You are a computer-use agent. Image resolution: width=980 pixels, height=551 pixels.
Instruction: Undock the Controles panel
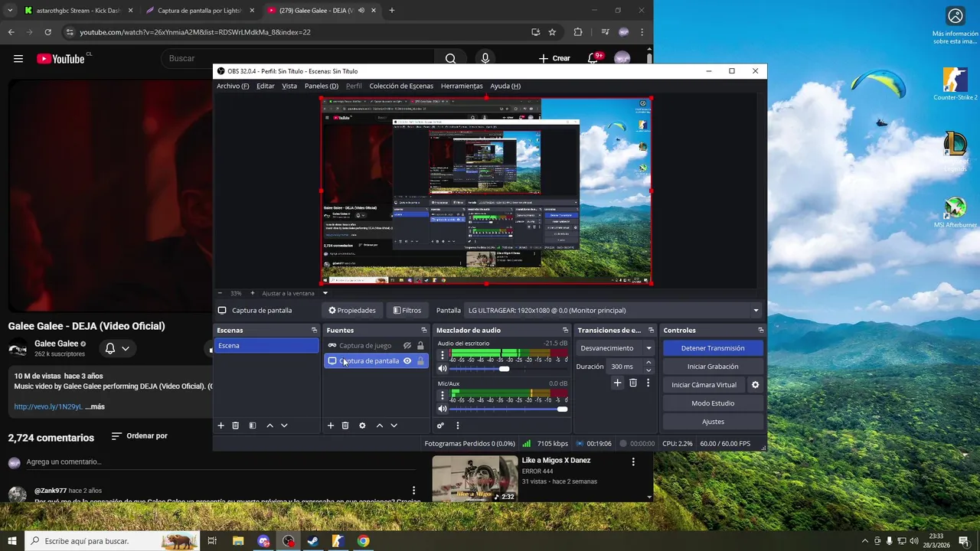(x=760, y=331)
